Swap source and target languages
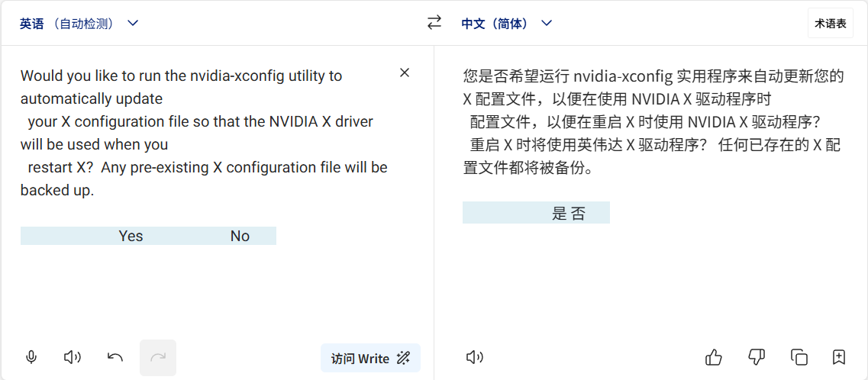Viewport: 868px width, 380px height. click(x=434, y=23)
